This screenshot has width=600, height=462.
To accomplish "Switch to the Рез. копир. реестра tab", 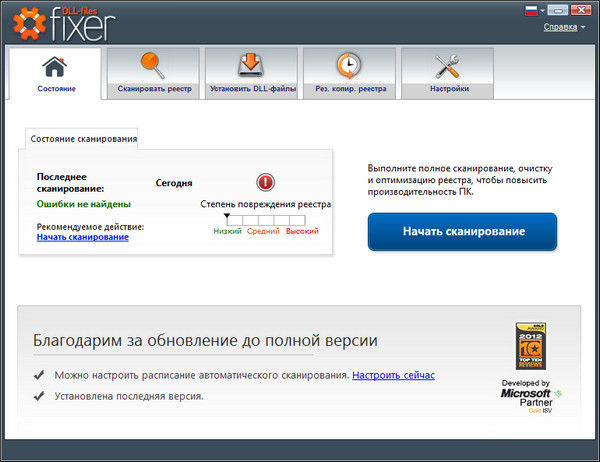I will coord(349,73).
